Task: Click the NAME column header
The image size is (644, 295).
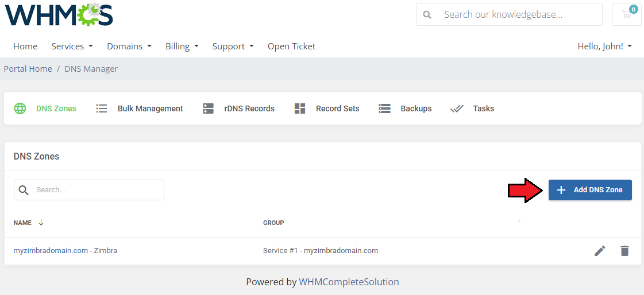Action: (x=22, y=223)
